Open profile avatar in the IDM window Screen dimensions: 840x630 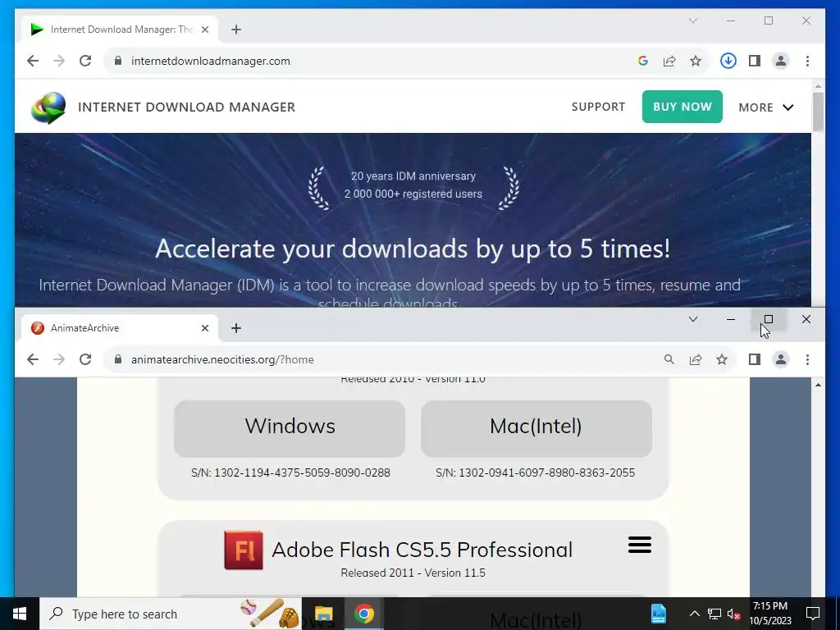coord(781,61)
